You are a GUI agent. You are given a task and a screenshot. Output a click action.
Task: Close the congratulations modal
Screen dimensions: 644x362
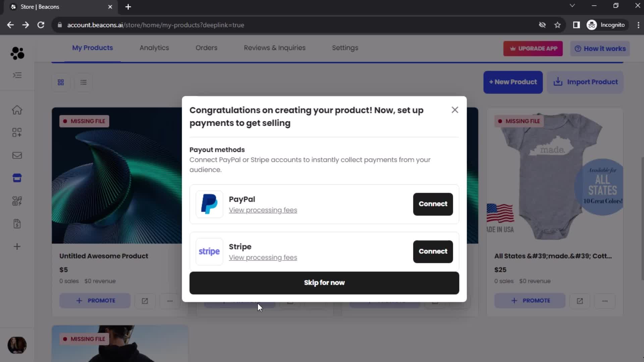[455, 109]
